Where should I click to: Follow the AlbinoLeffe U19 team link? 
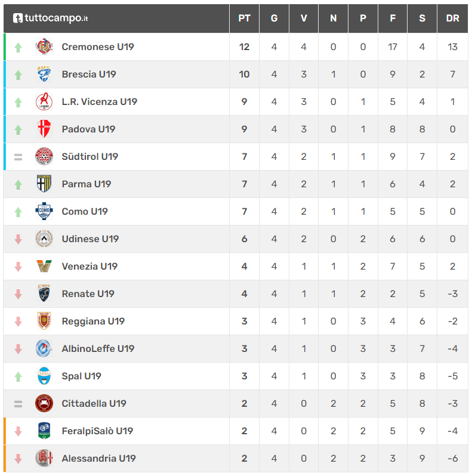click(98, 348)
